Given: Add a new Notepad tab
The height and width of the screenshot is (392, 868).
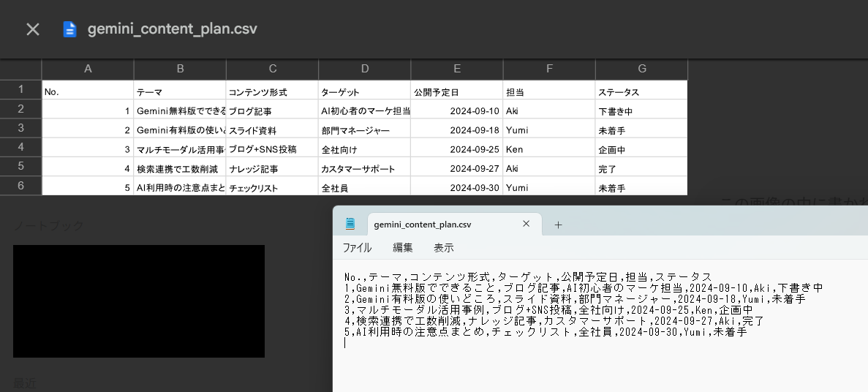Looking at the screenshot, I should (558, 225).
